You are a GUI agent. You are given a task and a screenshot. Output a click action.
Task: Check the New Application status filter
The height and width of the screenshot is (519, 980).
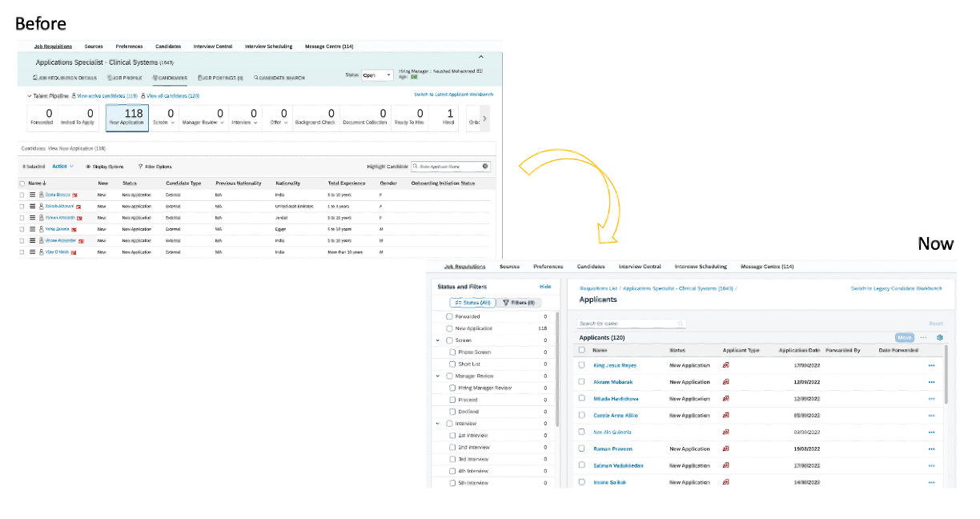449,328
